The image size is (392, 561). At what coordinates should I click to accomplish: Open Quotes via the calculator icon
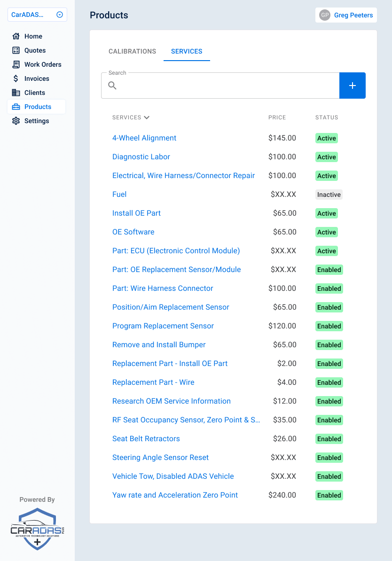click(16, 50)
